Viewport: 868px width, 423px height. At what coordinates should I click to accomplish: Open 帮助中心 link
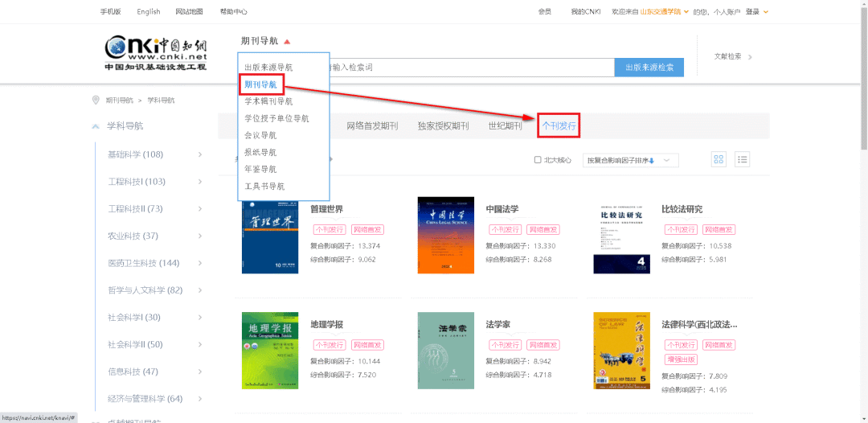click(x=234, y=11)
